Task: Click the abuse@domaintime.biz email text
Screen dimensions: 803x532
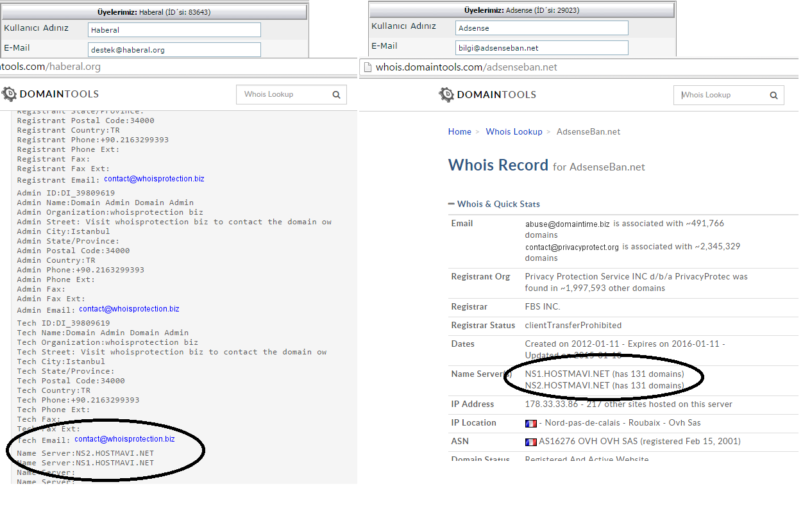Action: pos(568,224)
